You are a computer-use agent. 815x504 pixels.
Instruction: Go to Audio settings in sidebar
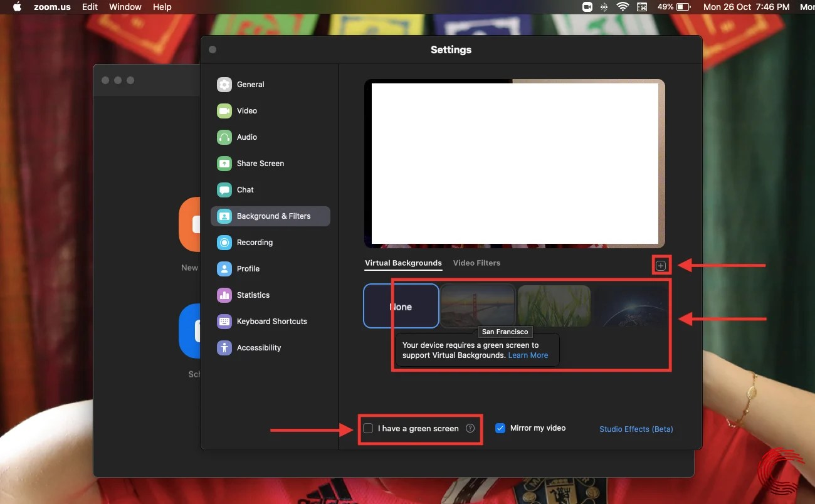pos(270,137)
